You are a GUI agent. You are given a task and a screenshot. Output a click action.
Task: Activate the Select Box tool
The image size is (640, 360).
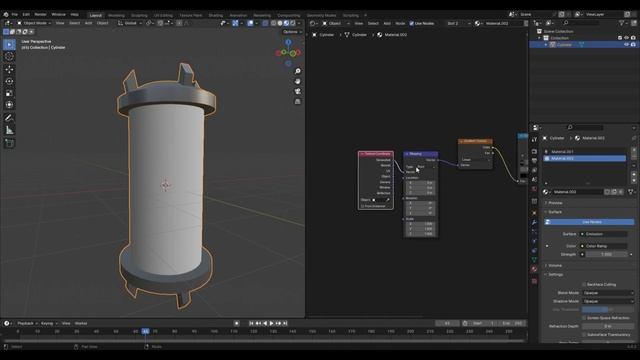coord(9,44)
